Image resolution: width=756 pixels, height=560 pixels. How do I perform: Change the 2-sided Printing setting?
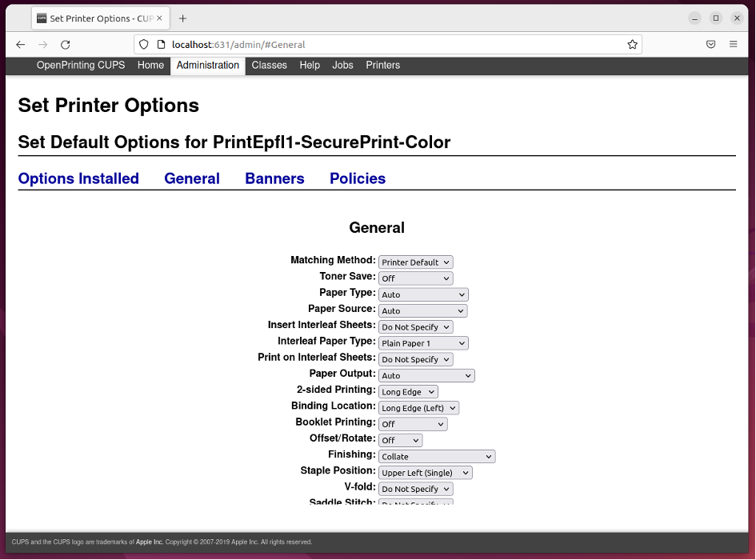[408, 392]
